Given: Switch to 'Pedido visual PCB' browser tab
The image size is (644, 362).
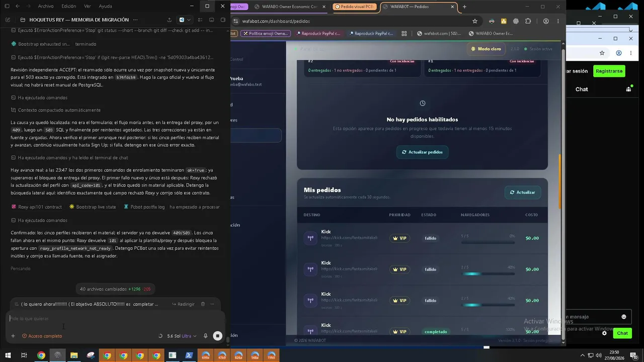Looking at the screenshot, I should [x=354, y=7].
